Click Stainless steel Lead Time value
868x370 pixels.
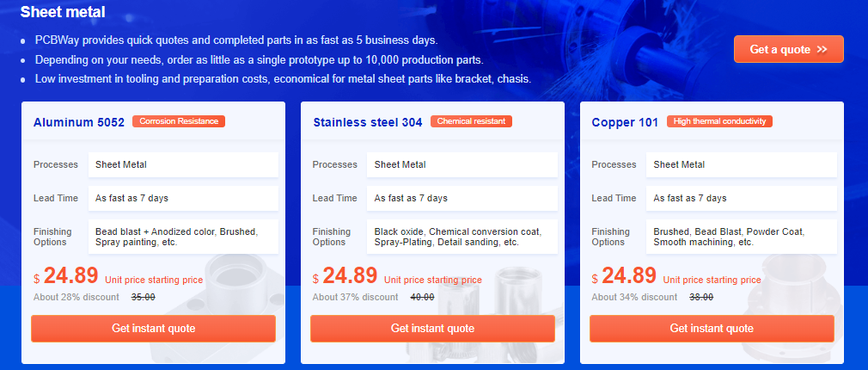tap(462, 198)
